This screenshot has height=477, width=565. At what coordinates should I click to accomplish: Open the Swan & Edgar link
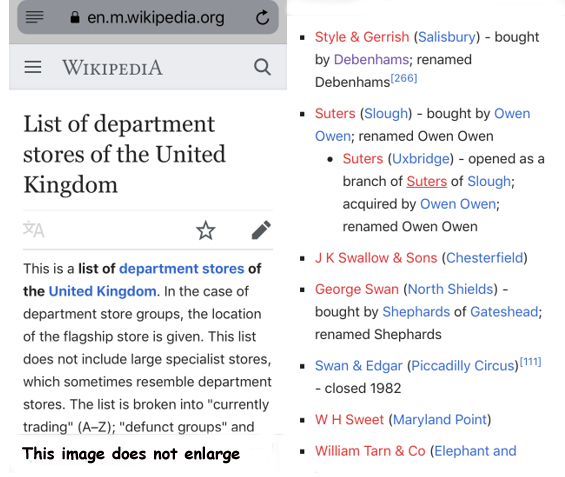[x=359, y=366]
